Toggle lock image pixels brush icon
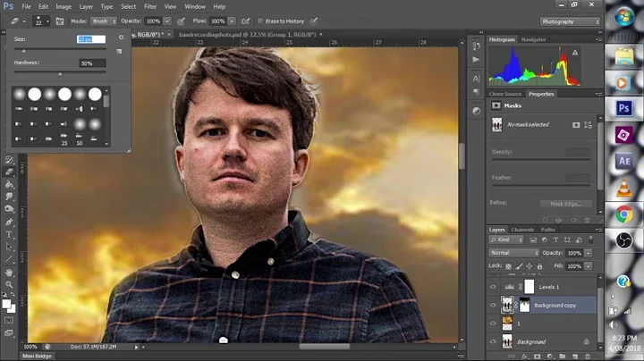 tap(519, 266)
